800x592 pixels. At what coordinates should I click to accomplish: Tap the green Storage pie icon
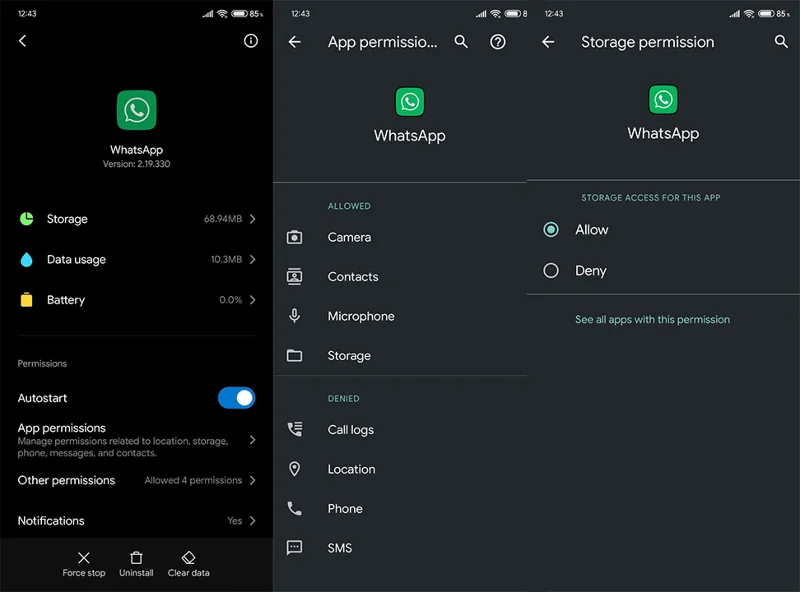coord(27,219)
